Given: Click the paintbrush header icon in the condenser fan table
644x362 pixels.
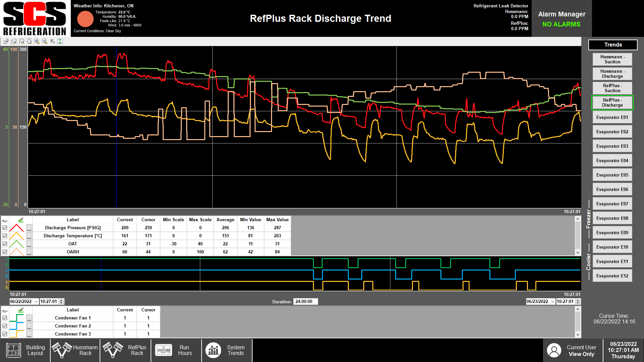Looking at the screenshot, I should [21, 310].
